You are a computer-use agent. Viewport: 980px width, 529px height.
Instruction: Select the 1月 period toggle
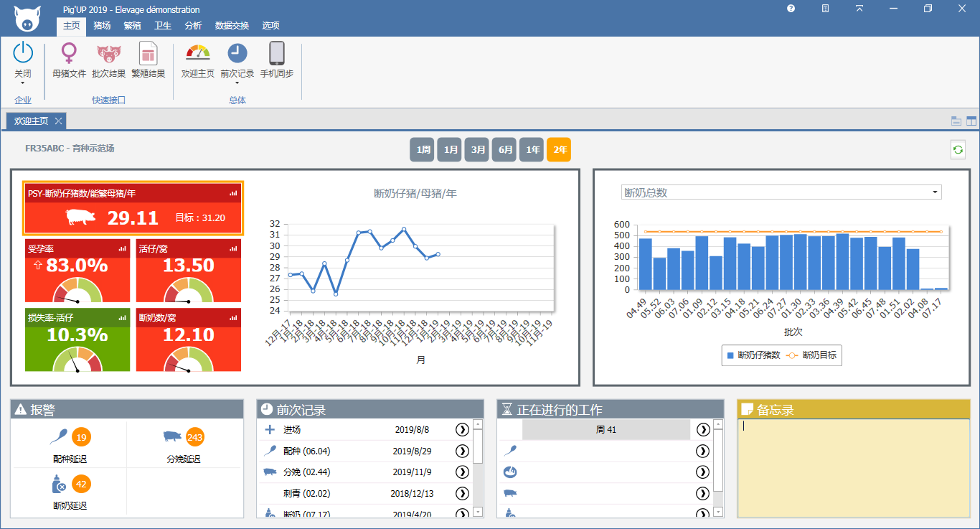(x=450, y=149)
